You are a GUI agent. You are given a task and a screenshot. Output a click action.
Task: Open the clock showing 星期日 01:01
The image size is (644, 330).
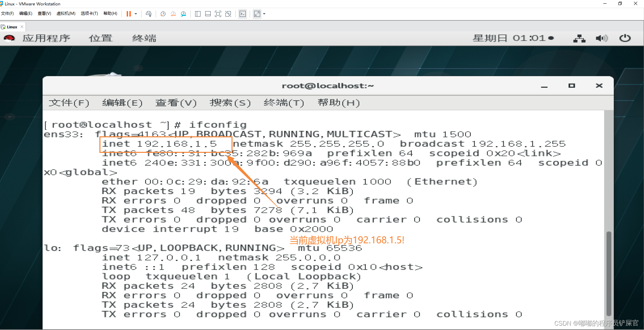tap(513, 38)
